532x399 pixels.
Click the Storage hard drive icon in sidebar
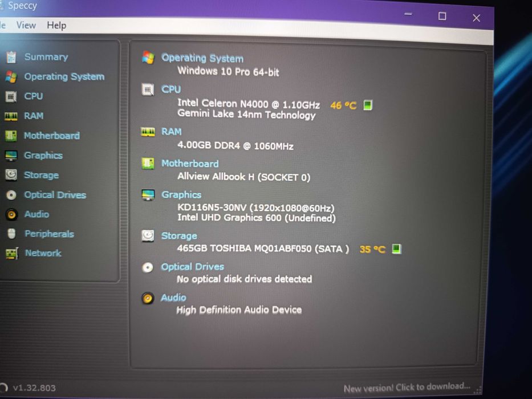(11, 175)
